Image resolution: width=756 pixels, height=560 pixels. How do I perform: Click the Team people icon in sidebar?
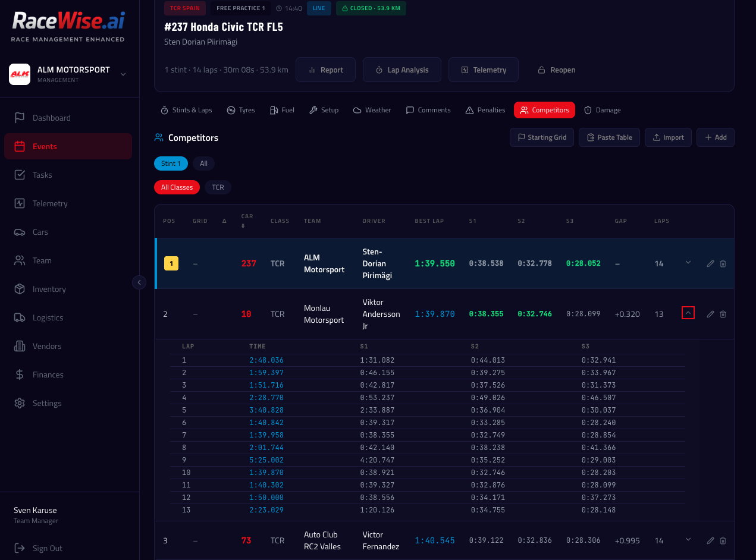coord(20,260)
